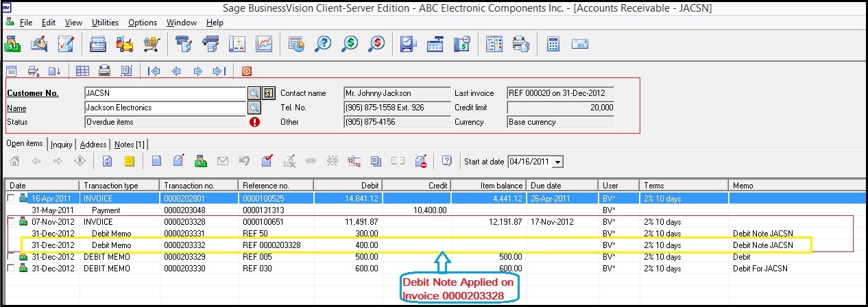
Task: Open the Edit menu
Action: pos(48,23)
